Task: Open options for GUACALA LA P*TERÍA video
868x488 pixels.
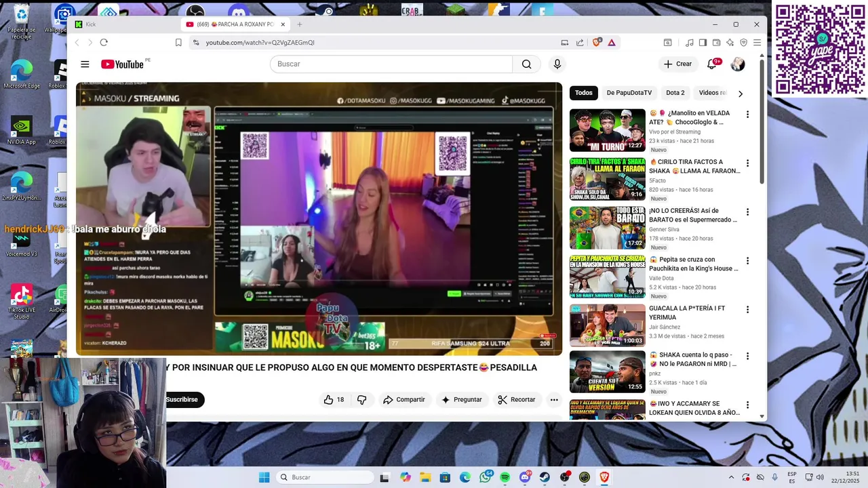Action: [x=748, y=310]
